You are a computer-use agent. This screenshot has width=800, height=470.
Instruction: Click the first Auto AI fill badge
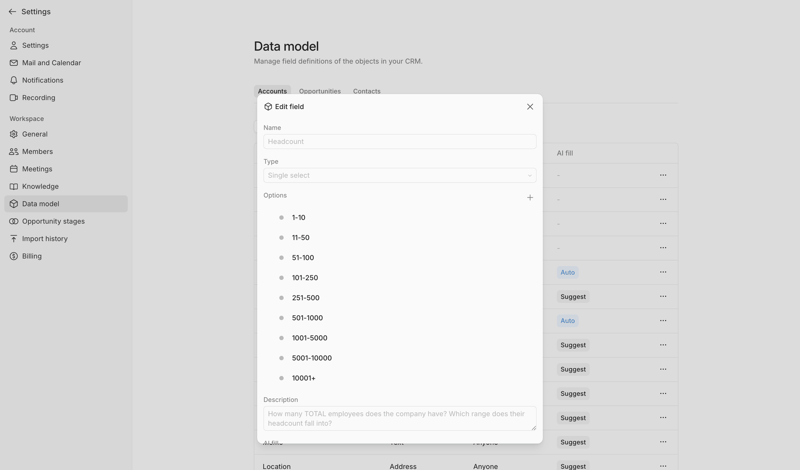[567, 272]
